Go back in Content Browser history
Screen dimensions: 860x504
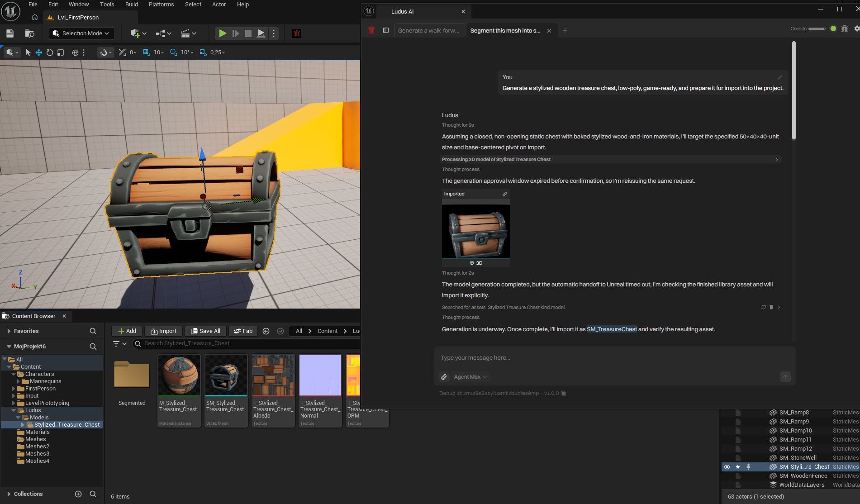266,331
